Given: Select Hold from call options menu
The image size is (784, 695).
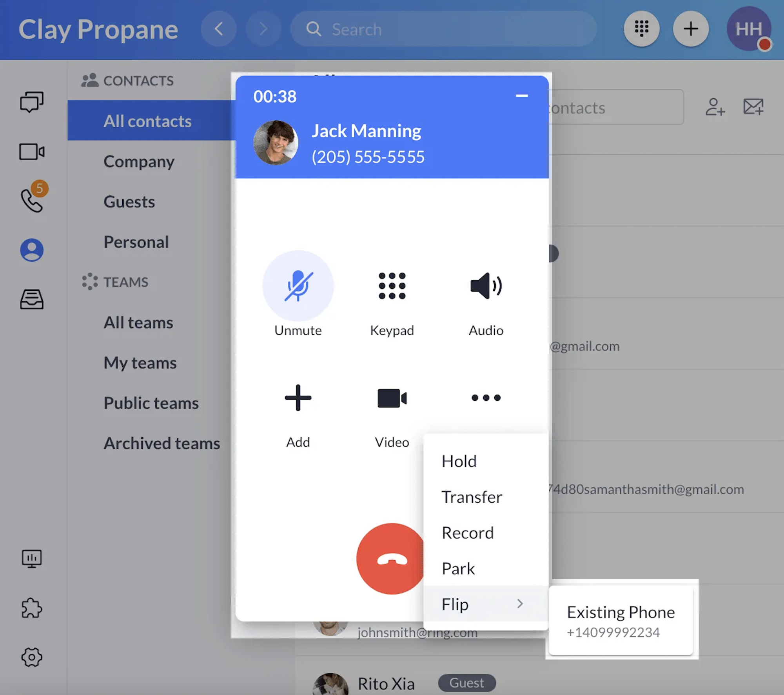Looking at the screenshot, I should click(459, 461).
